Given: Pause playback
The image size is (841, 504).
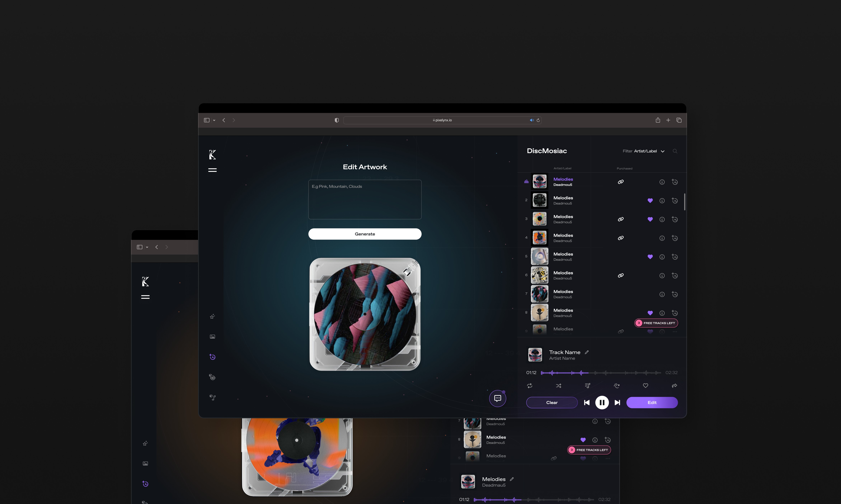Looking at the screenshot, I should click(602, 402).
